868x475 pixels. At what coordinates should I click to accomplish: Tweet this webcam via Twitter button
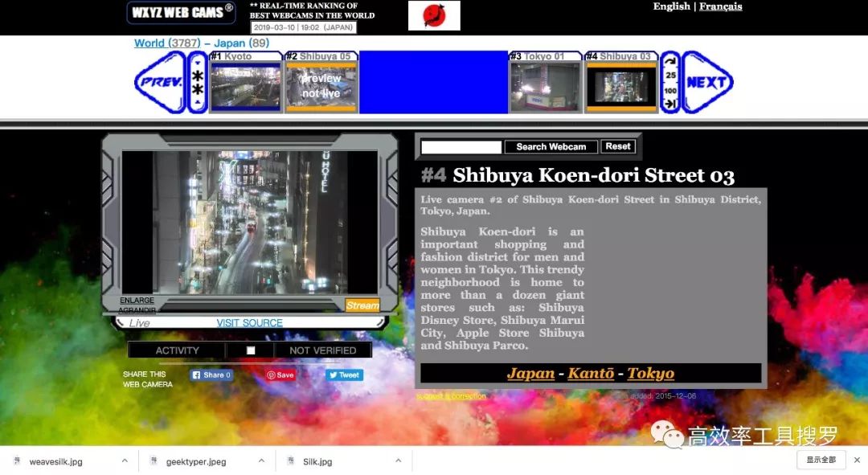(x=344, y=375)
